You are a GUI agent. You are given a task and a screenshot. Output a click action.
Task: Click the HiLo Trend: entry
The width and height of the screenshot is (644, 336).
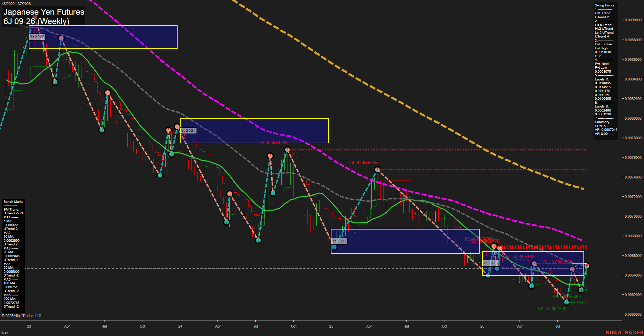coord(604,25)
